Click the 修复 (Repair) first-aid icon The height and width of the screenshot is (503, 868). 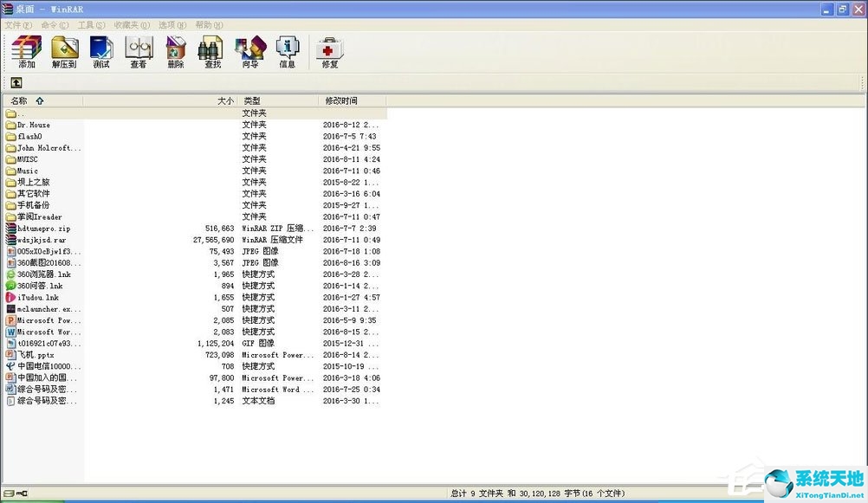tap(330, 51)
